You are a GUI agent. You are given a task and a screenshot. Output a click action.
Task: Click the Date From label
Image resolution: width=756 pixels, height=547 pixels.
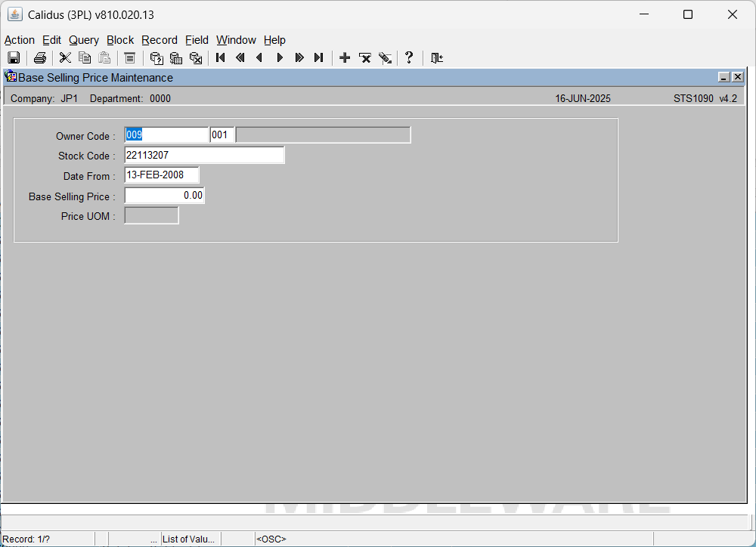pyautogui.click(x=89, y=176)
